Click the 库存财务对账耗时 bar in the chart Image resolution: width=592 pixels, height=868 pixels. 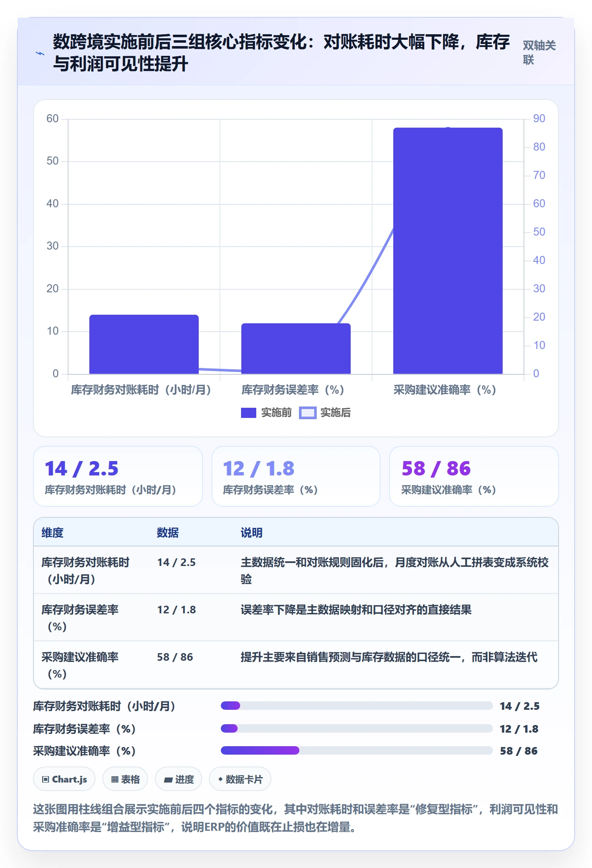[x=144, y=344]
